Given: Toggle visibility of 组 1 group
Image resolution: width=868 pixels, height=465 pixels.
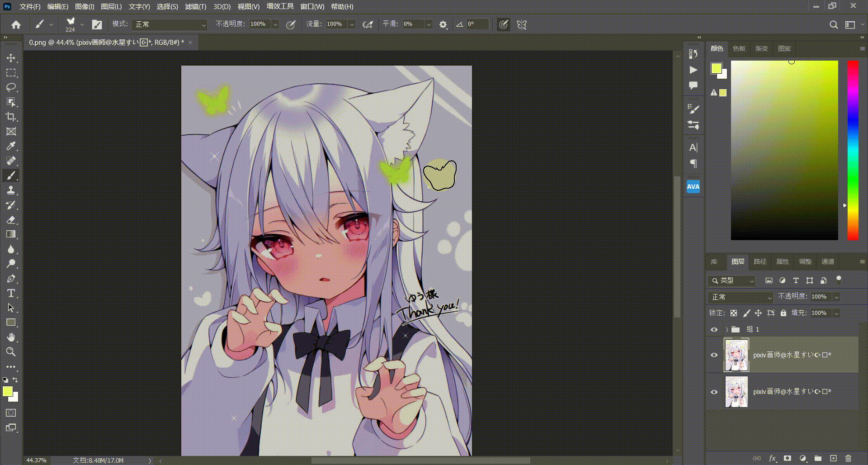Looking at the screenshot, I should [714, 329].
